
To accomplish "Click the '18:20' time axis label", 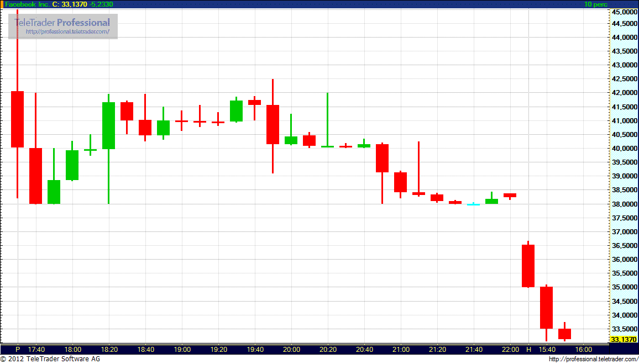I will click(109, 349).
